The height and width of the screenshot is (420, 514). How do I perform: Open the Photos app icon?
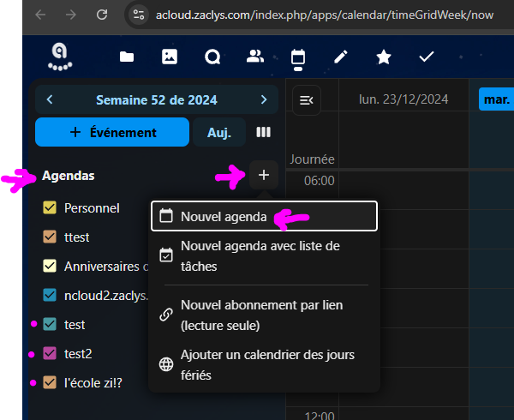(170, 57)
